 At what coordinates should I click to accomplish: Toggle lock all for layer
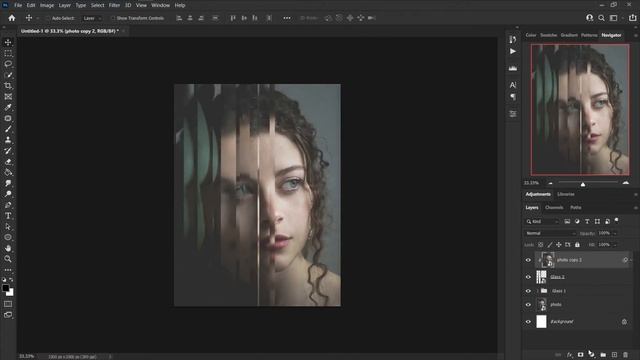pos(577,245)
